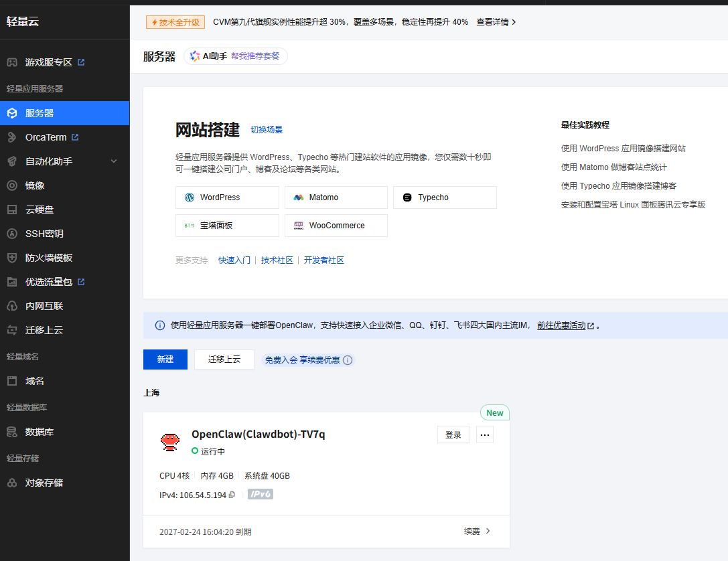Expand the 自动化助手 submenu chevron
Screen dimensions: 728x561
click(x=114, y=161)
